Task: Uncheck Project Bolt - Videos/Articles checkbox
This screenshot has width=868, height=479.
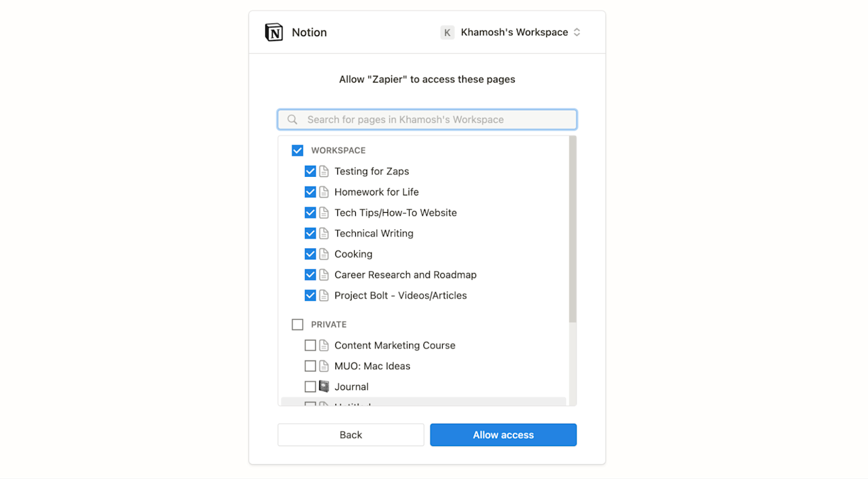Action: (310, 295)
